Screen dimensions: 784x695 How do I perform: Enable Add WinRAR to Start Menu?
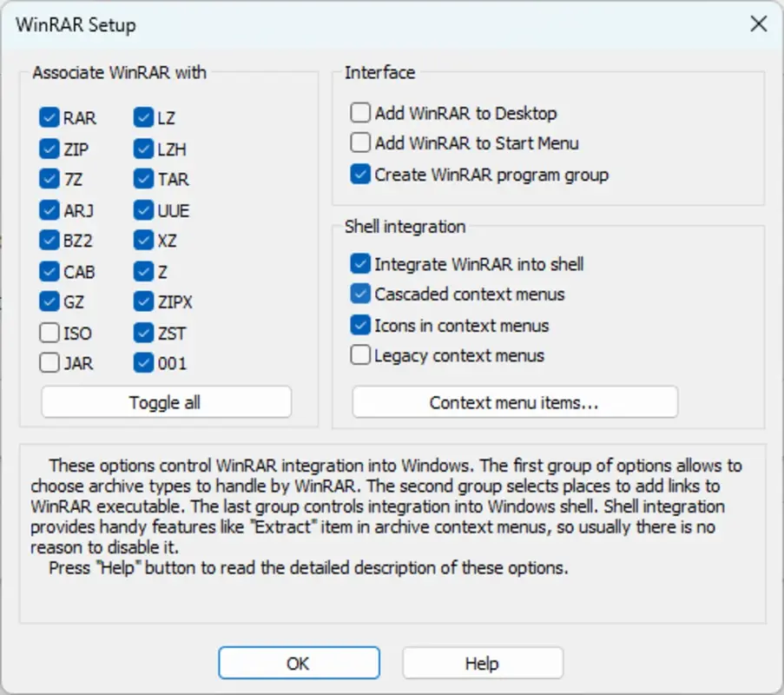tap(360, 142)
